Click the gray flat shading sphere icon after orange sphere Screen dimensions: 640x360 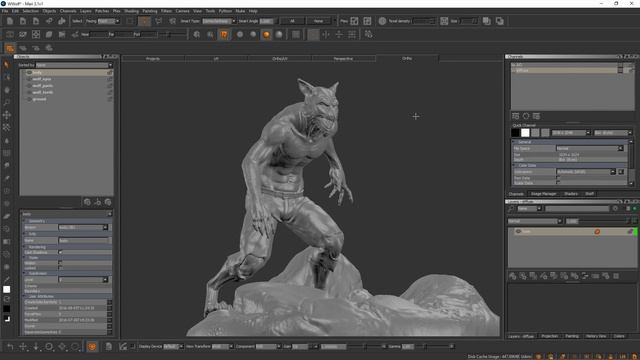[279, 35]
